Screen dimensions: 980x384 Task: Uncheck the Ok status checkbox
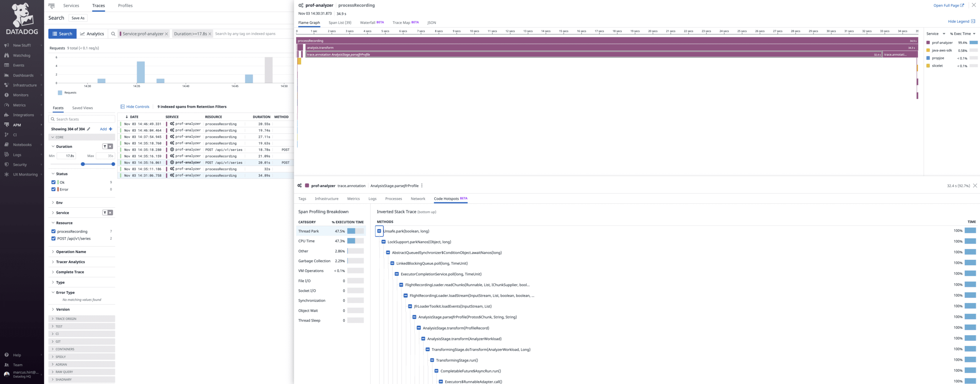[53, 182]
